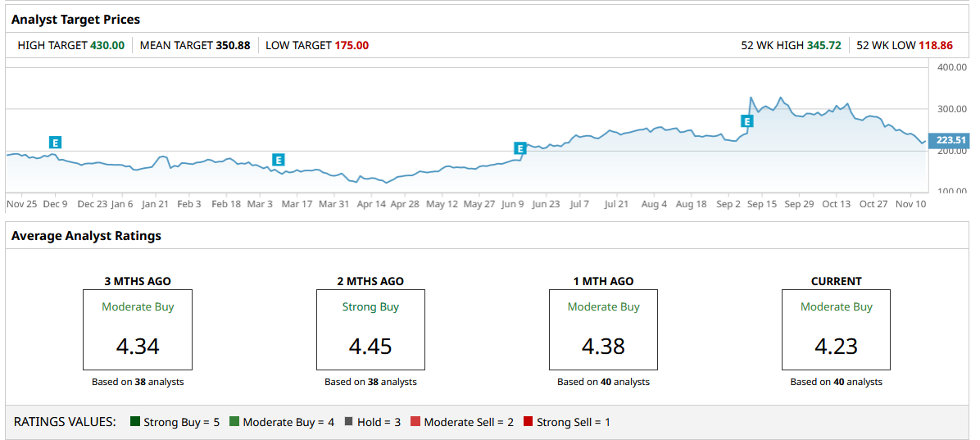Click the Mean Target value 350.88
The width and height of the screenshot is (980, 440).
pyautogui.click(x=233, y=46)
